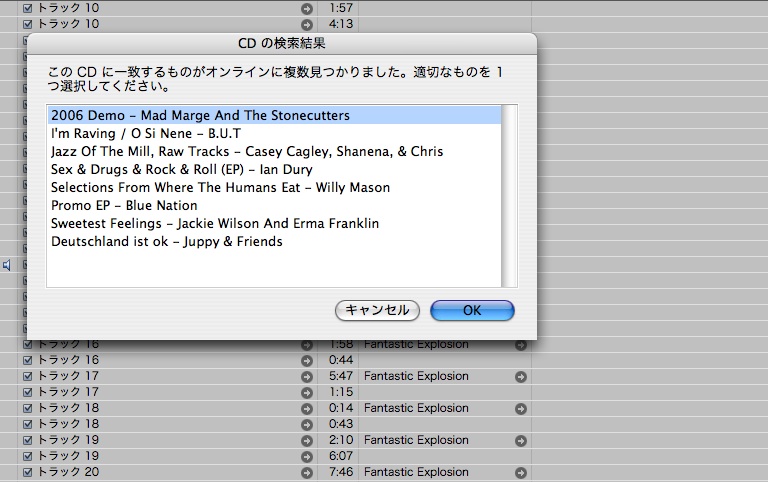Click name arrow icon on 4:13 track row
This screenshot has height=482, width=768.
pos(307,24)
